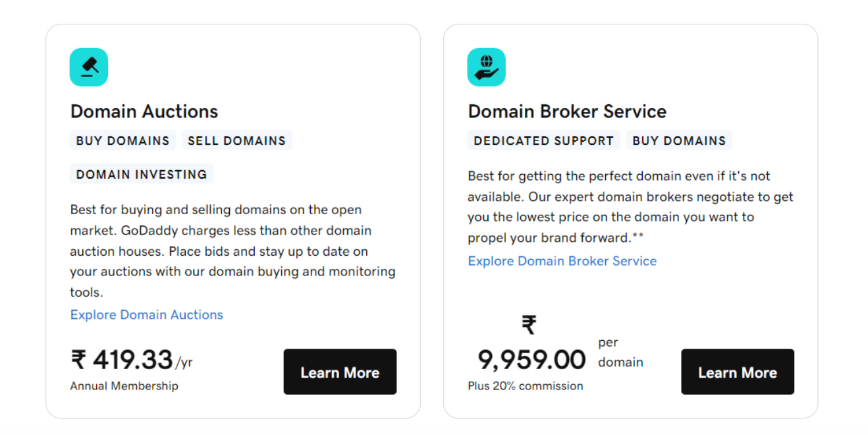Click the Domain Broker Service description paragraph
The width and height of the screenshot is (868, 435).
tap(630, 207)
